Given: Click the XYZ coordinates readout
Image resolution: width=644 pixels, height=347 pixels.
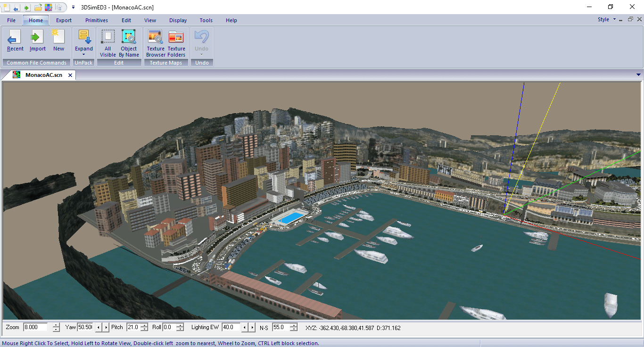Looking at the screenshot, I should click(x=340, y=328).
